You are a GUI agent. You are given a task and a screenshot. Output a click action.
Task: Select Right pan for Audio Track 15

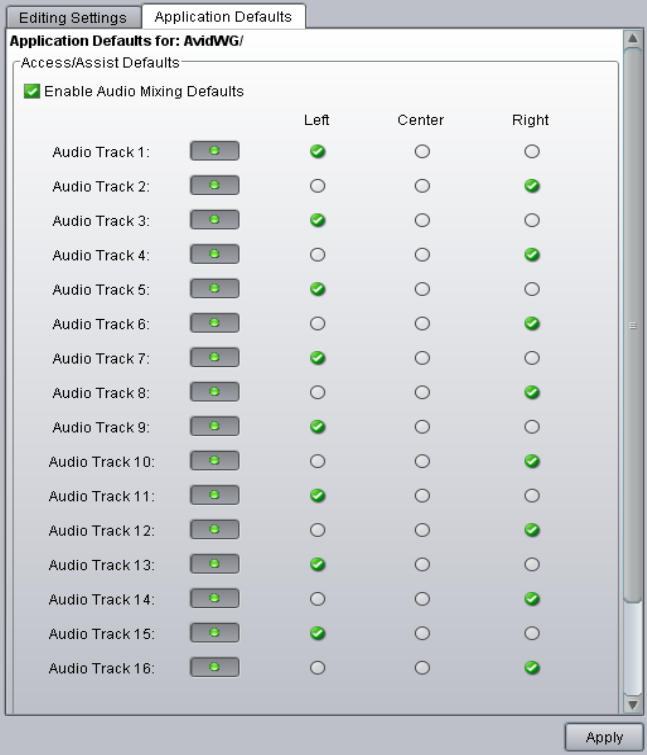click(532, 634)
